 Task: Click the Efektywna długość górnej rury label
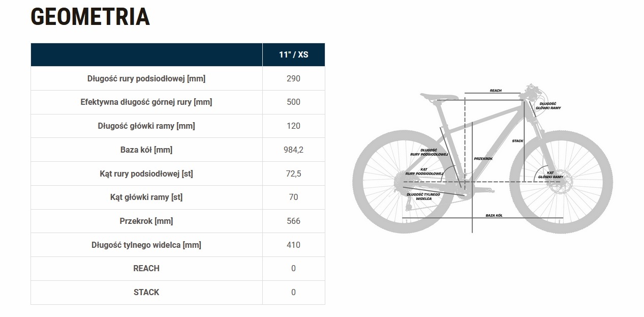point(146,102)
